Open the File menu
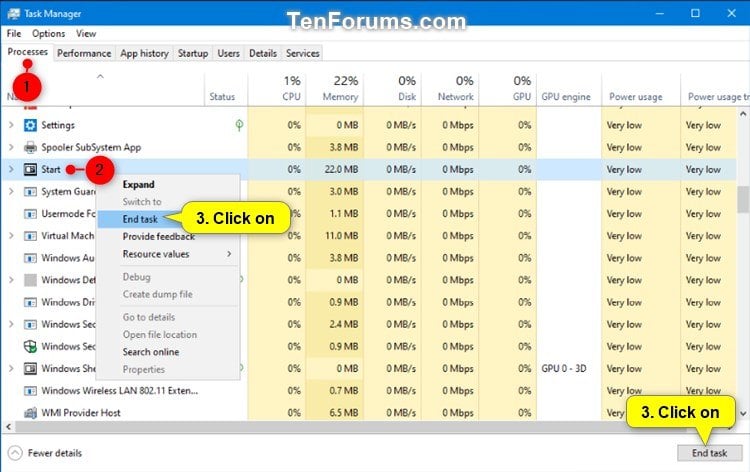Screen dimensions: 750x472 point(14,33)
